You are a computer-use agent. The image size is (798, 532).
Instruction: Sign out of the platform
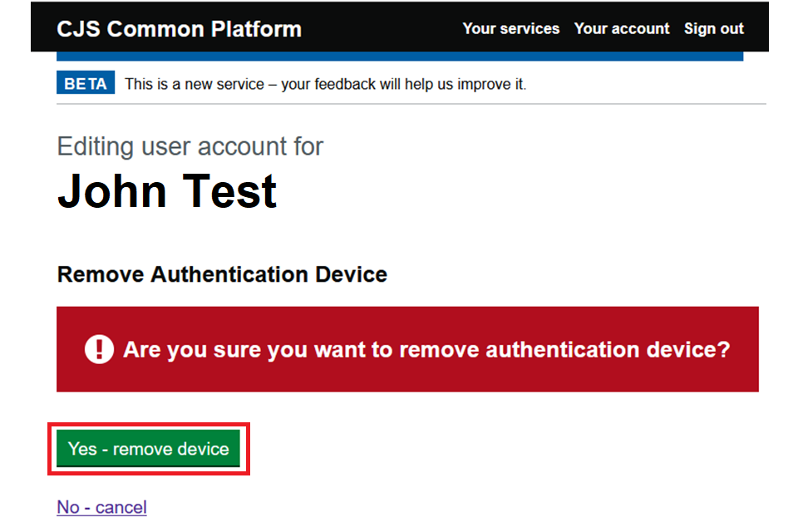click(713, 28)
